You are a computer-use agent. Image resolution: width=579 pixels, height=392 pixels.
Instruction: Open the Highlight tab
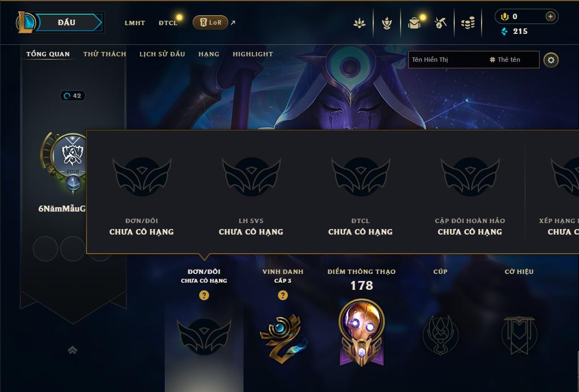tap(253, 54)
